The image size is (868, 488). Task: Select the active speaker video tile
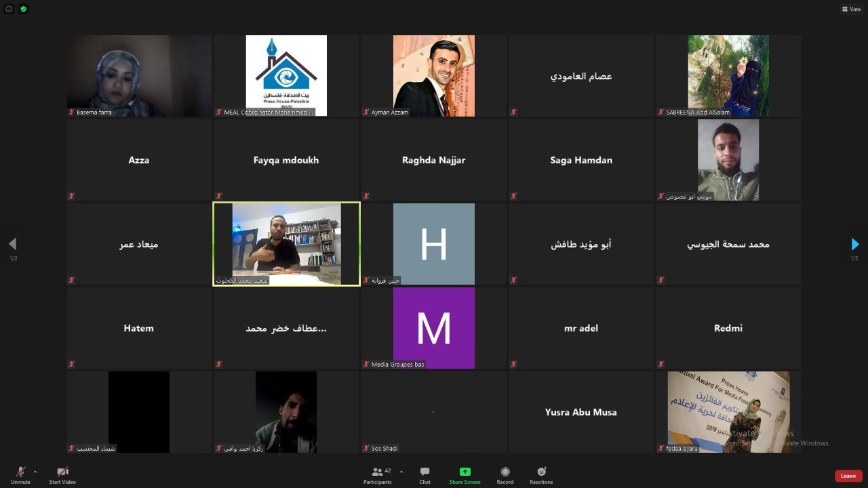[x=286, y=244]
